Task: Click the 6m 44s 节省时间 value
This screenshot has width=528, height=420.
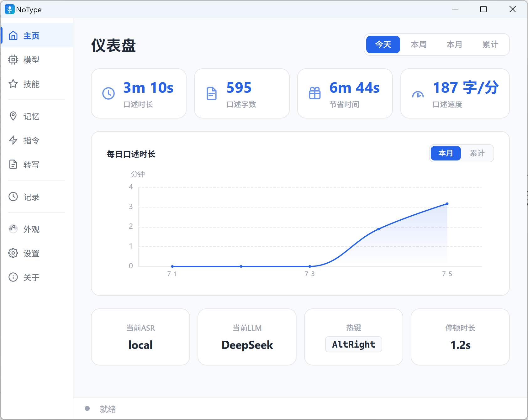Action: click(355, 88)
